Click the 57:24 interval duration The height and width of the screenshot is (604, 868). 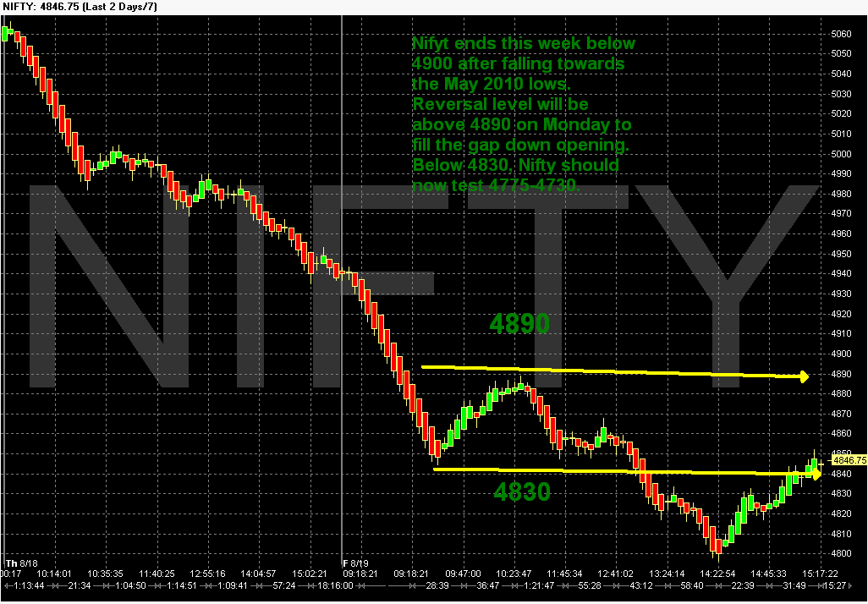pyautogui.click(x=285, y=585)
